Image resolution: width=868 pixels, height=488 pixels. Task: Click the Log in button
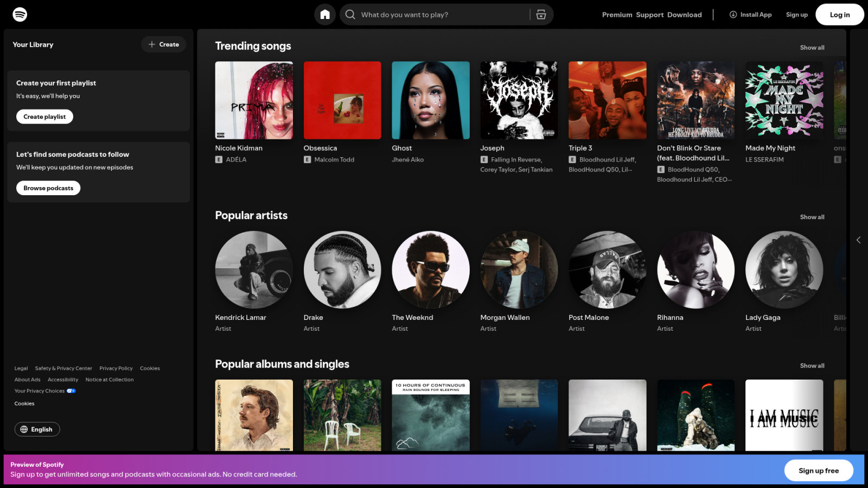[840, 15]
